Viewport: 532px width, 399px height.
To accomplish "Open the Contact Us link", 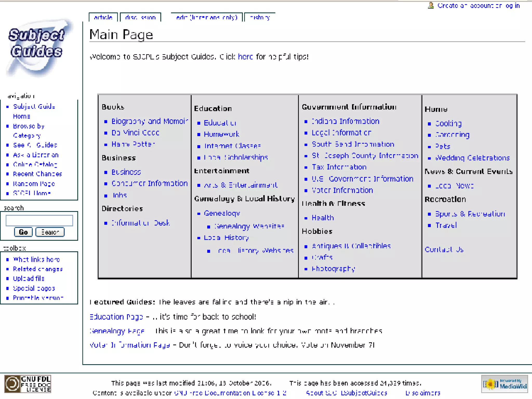I will [444, 249].
